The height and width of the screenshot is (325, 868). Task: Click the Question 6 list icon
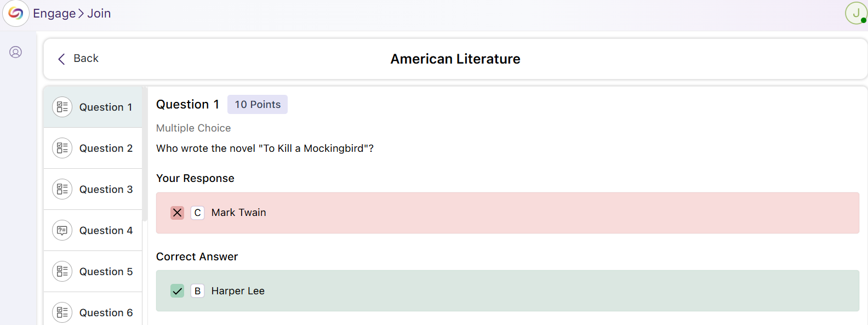pos(62,312)
